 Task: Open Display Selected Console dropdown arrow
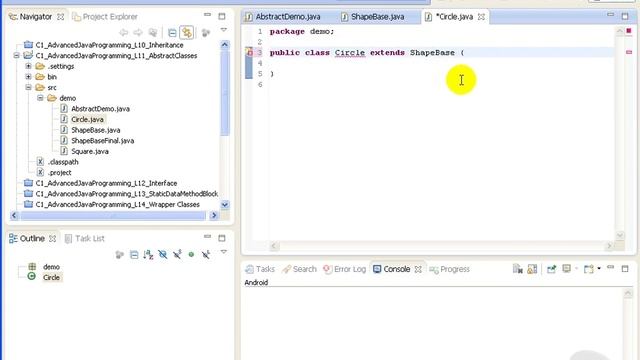pos(576,269)
